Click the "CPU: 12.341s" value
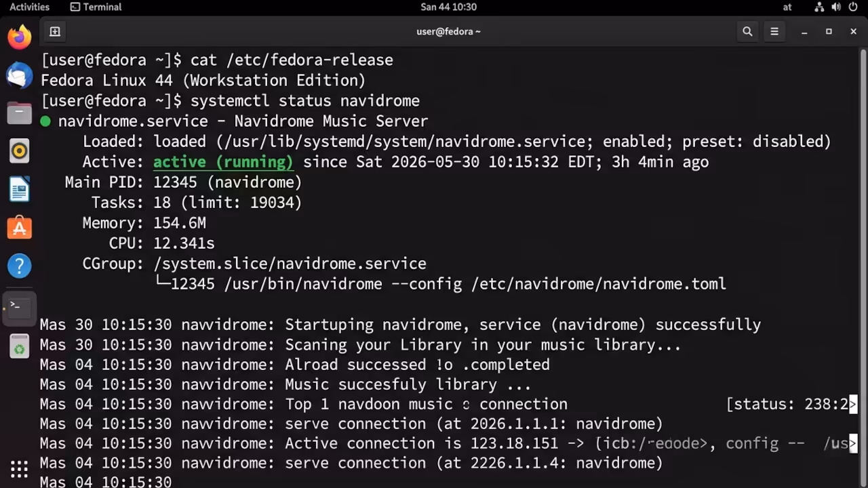The height and width of the screenshot is (488, 868). 184,243
